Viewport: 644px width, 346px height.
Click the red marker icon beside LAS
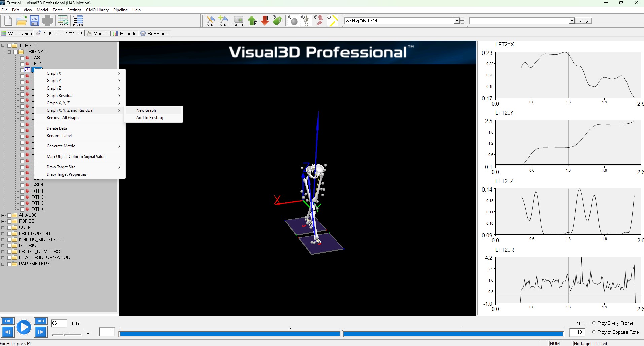point(27,58)
